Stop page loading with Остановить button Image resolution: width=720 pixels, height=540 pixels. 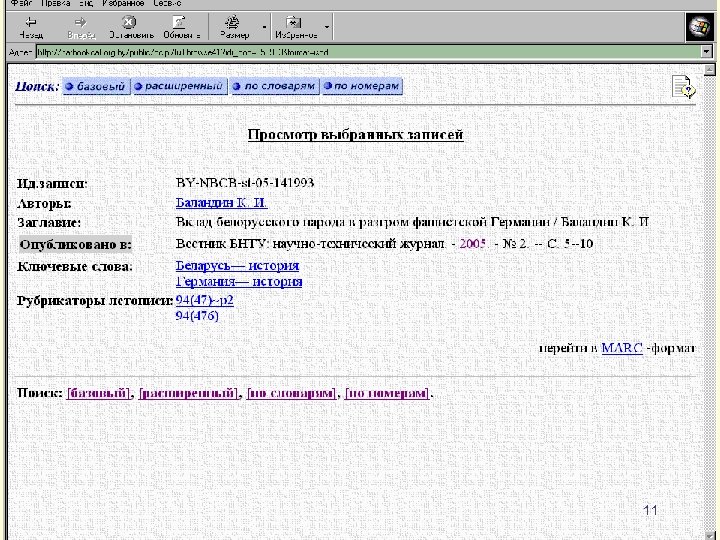tap(131, 27)
